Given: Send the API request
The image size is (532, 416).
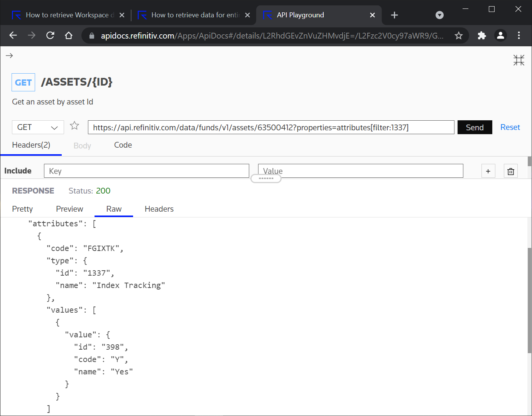Looking at the screenshot, I should 475,127.
